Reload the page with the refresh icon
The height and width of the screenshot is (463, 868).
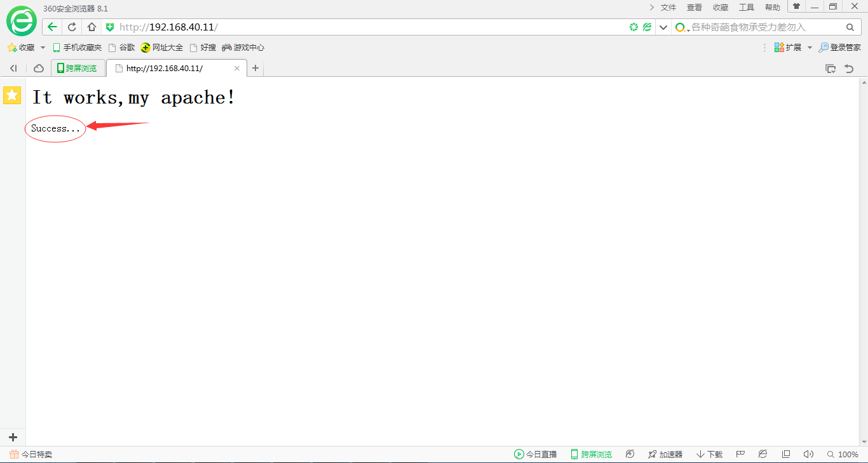(x=72, y=27)
